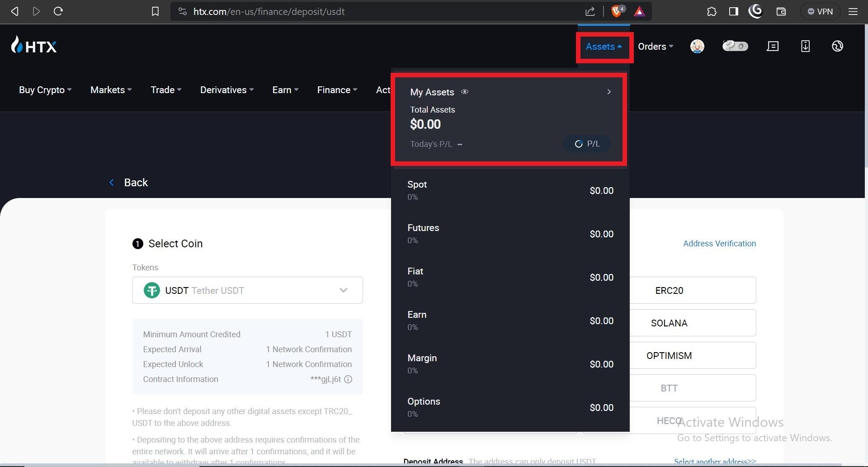Viewport: 868px width, 467px height.
Task: Go back in browser history
Action: tap(14, 11)
